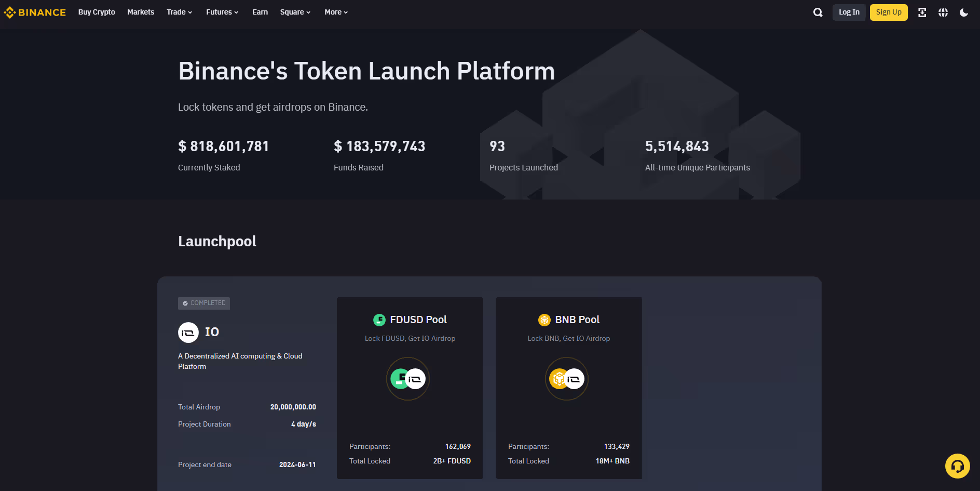980x491 pixels.
Task: Expand the Trade dropdown menu
Action: click(x=180, y=12)
